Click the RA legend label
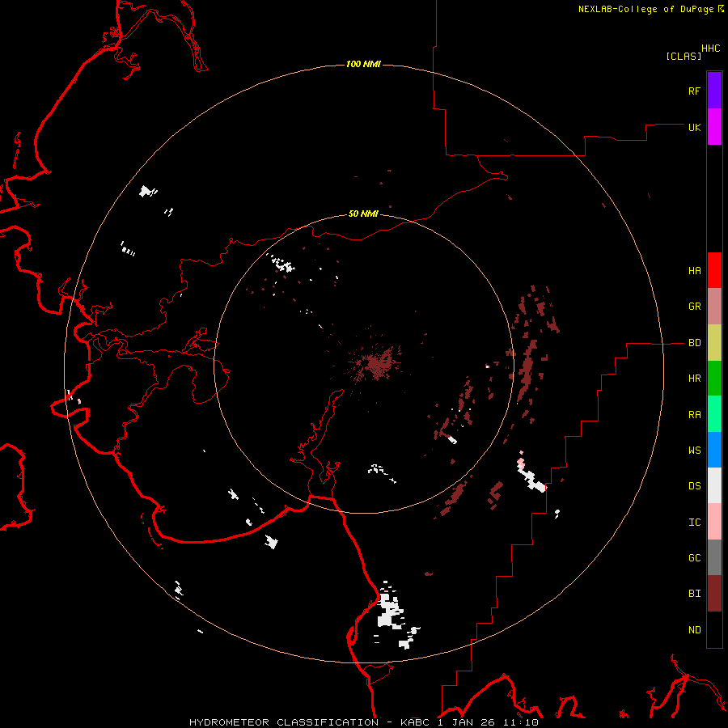The width and height of the screenshot is (728, 728). click(694, 415)
